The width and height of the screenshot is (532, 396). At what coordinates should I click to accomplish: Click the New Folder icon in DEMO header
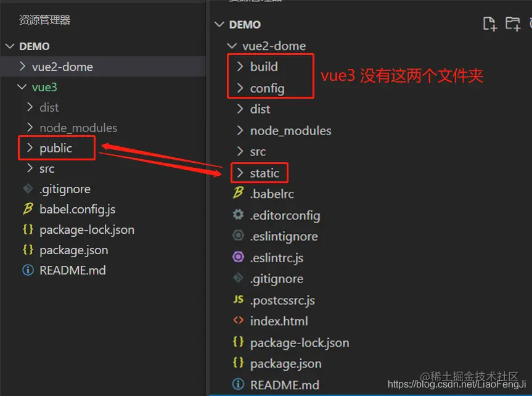(x=513, y=24)
